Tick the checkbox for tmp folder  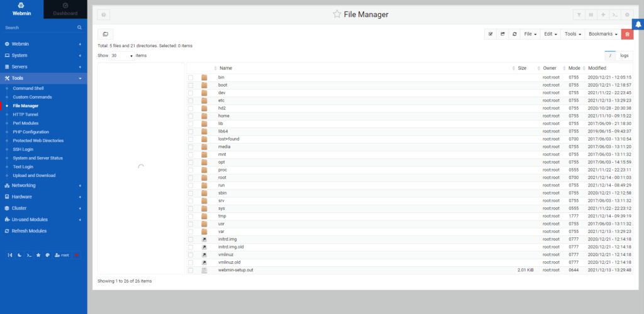pos(191,216)
